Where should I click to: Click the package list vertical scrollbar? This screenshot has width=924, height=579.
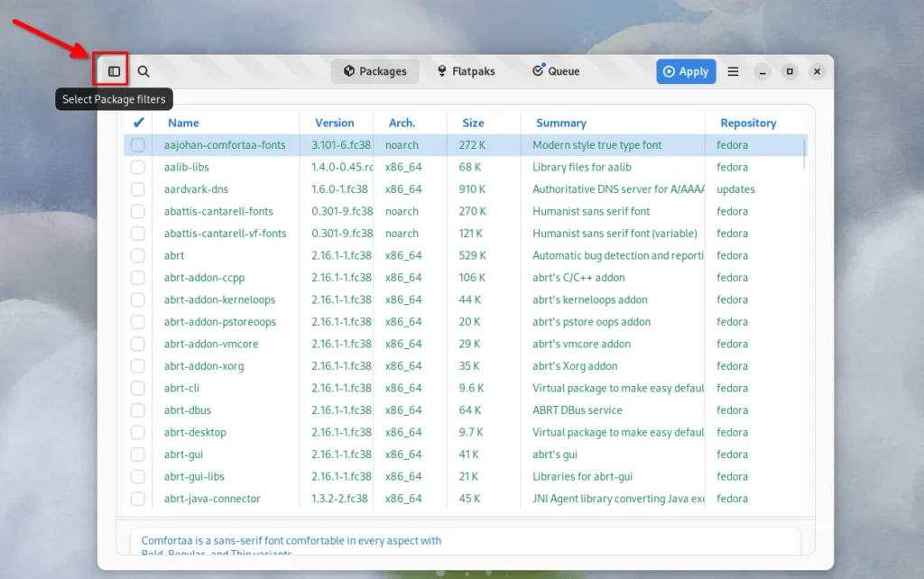804,153
